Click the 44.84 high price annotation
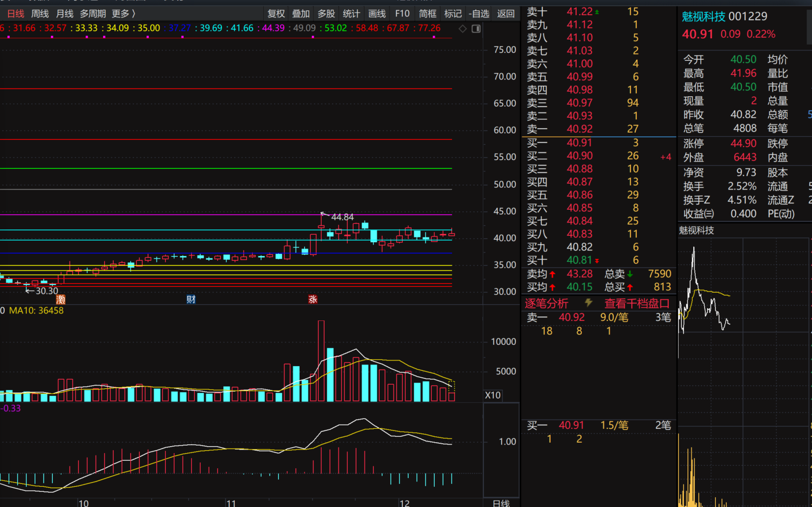The width and height of the screenshot is (812, 507). [x=342, y=217]
